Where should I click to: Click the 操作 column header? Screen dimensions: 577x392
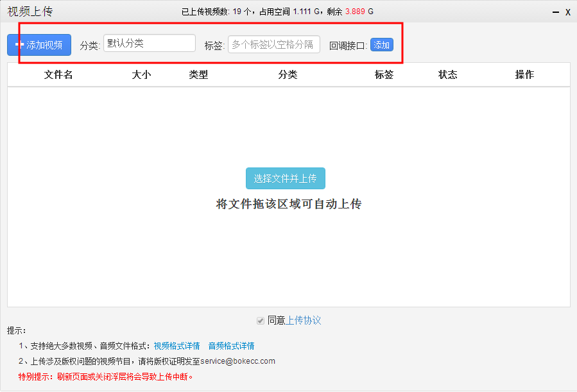click(x=524, y=74)
